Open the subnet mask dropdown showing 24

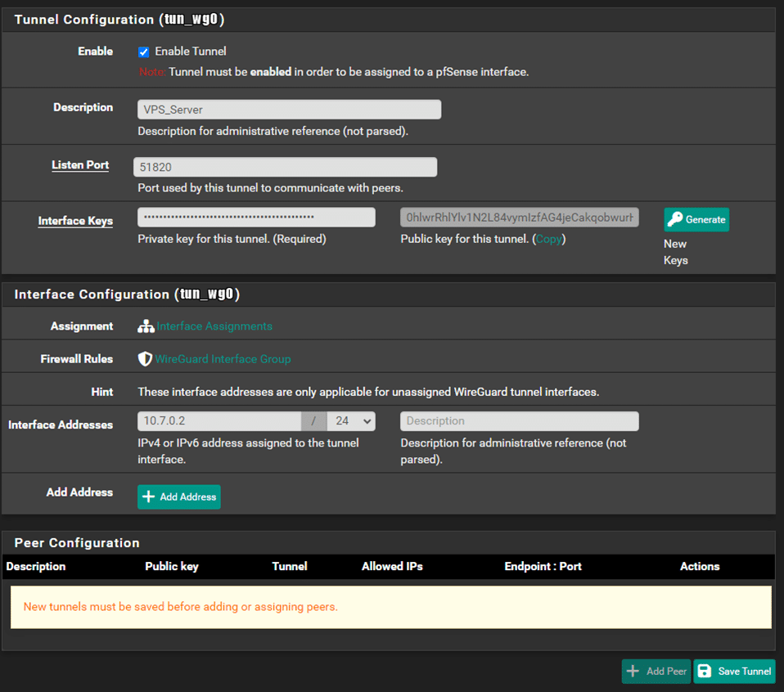coord(352,420)
